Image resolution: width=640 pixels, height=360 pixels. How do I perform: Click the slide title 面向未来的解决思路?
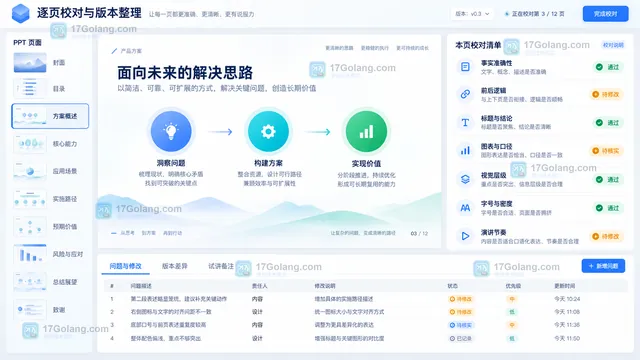185,73
